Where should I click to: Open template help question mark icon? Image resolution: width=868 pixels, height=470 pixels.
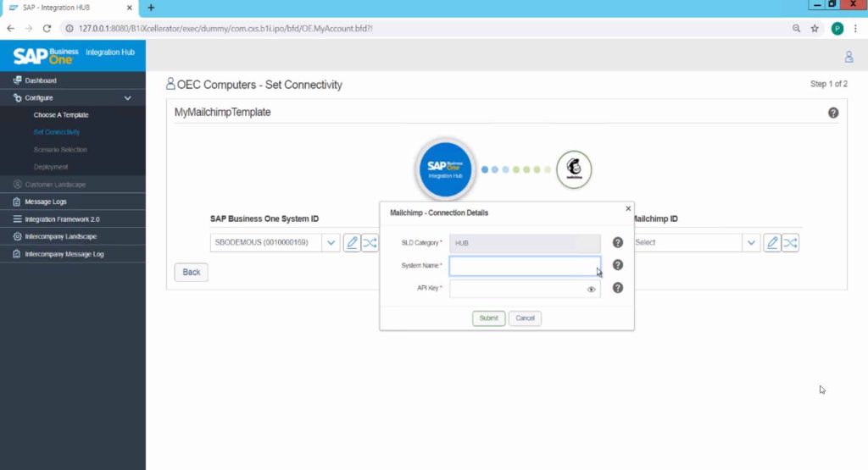click(x=833, y=113)
